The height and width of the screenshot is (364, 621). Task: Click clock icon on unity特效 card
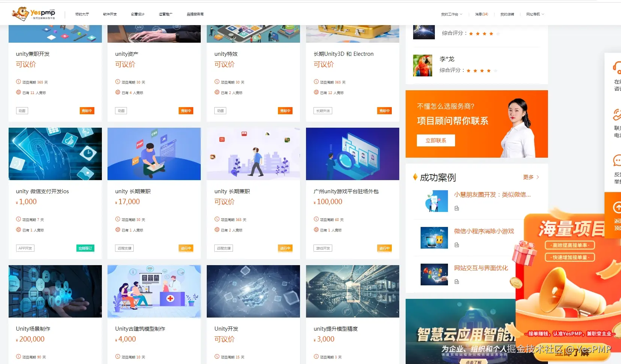point(217,82)
